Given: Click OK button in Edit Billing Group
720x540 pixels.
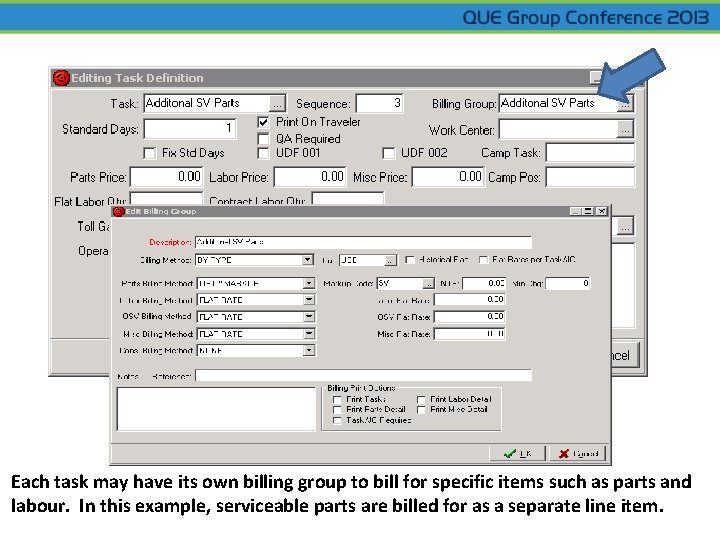Looking at the screenshot, I should click(517, 454).
